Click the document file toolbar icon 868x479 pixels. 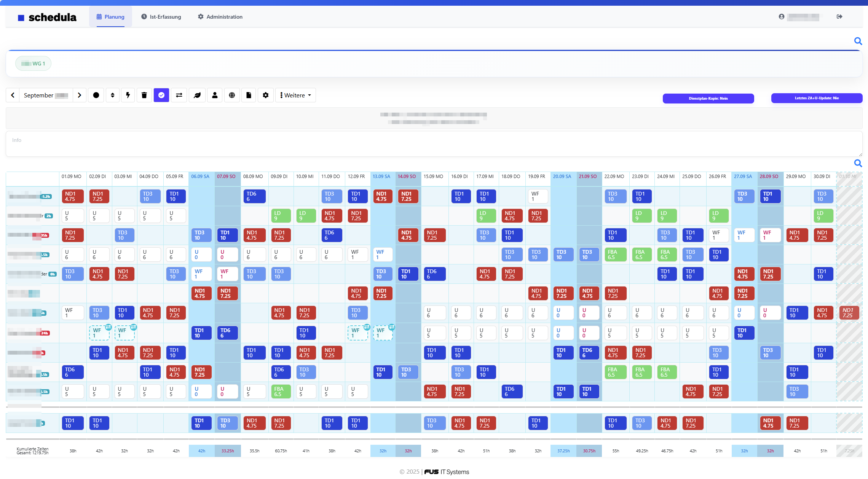[x=249, y=95]
